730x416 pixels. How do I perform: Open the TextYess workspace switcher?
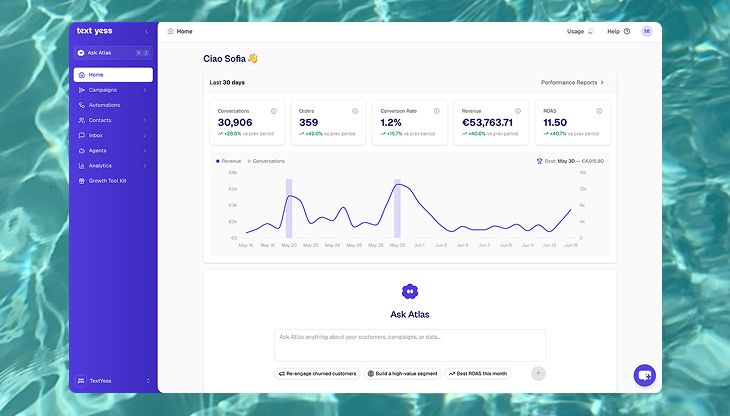pos(113,381)
